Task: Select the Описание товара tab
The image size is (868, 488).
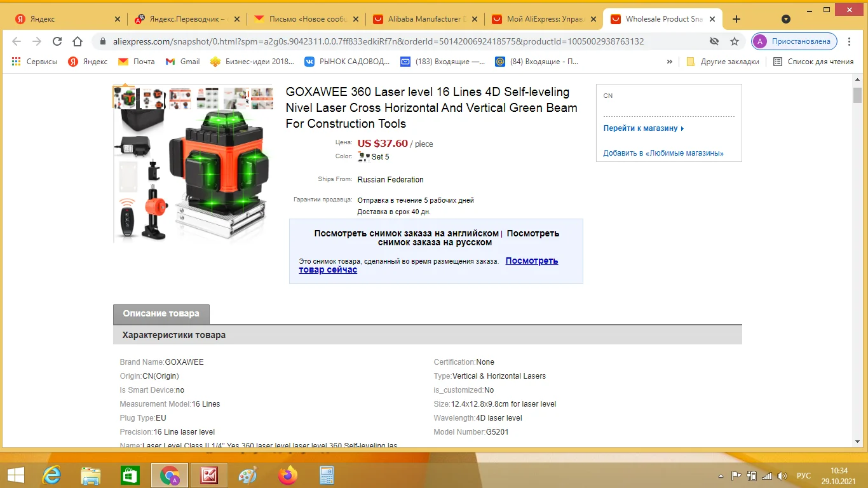Action: [161, 313]
